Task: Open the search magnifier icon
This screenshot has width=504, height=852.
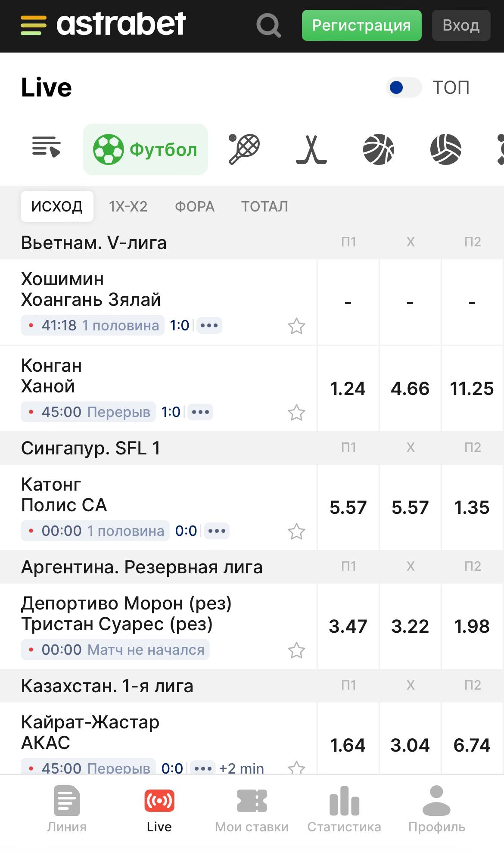Action: point(269,25)
